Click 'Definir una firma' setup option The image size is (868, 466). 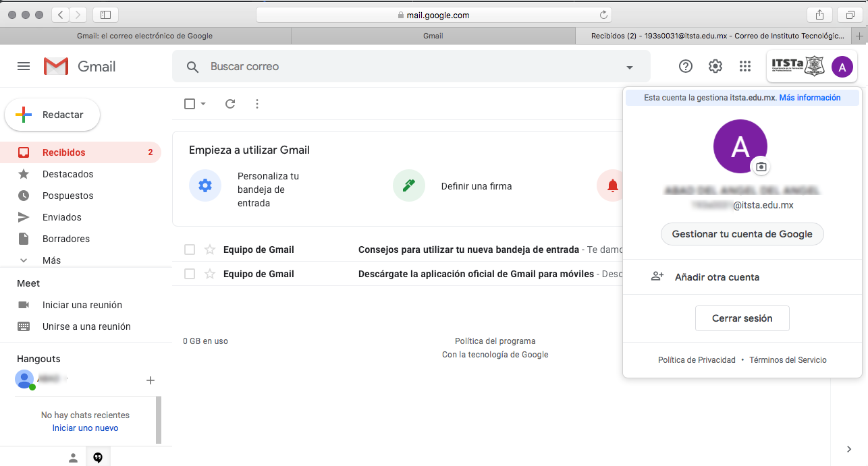point(477,186)
